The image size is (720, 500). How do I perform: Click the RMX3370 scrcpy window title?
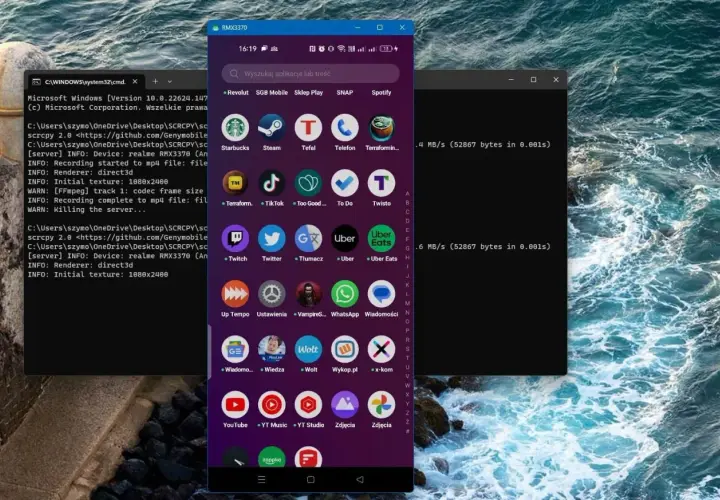point(235,28)
